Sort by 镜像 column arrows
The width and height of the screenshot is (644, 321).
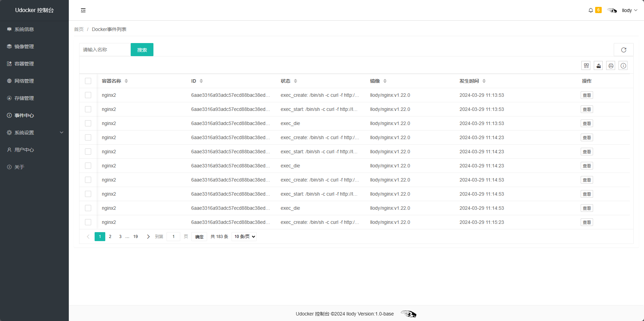coord(385,81)
